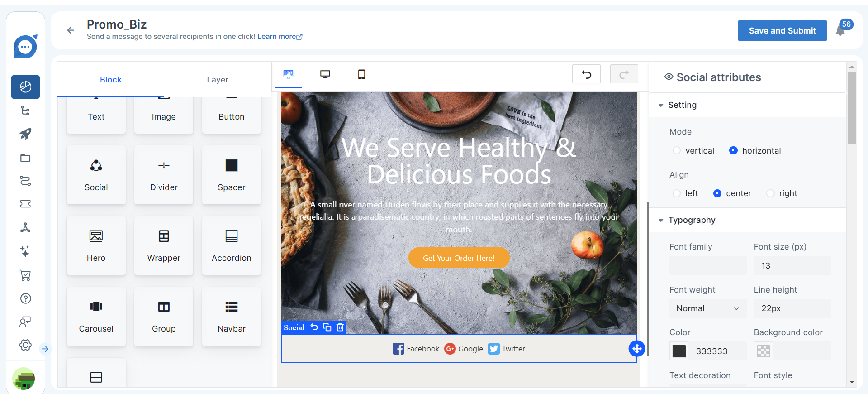The height and width of the screenshot is (394, 868).
Task: Select the Carousel block
Action: (96, 316)
